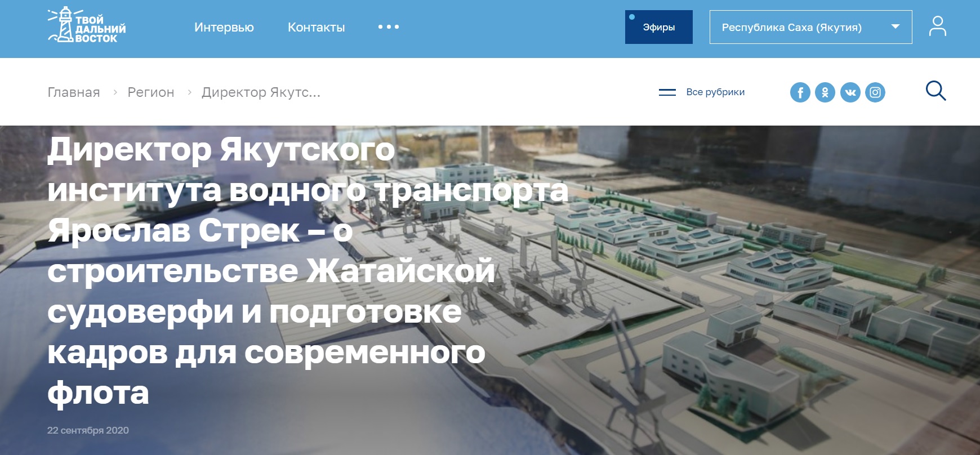
Task: Open Все рубрики link
Action: (x=715, y=92)
